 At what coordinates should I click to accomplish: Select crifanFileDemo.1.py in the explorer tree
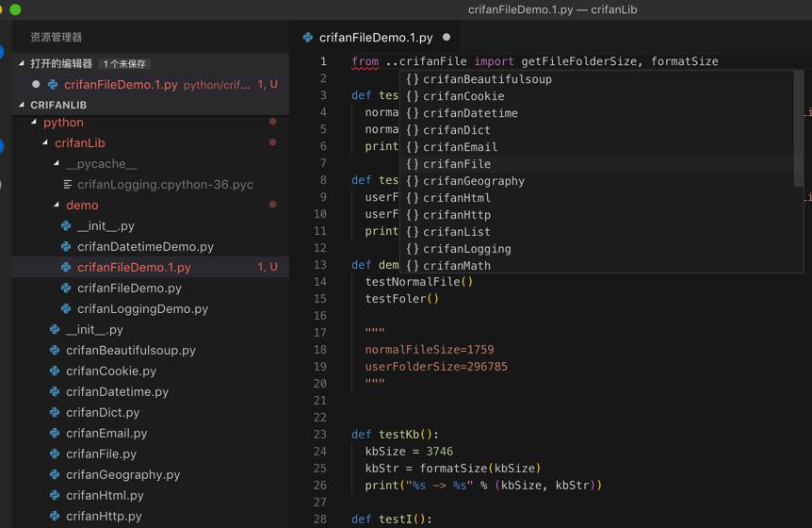(150, 268)
